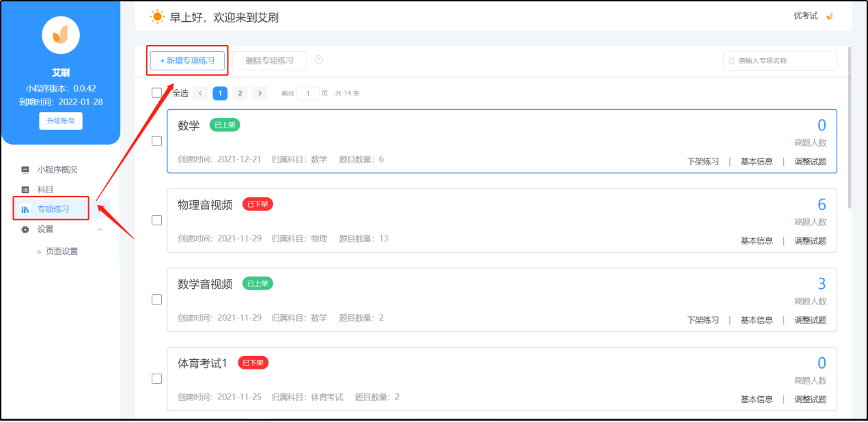The height and width of the screenshot is (422, 868).
Task: Click 下架练习 for 数学
Action: click(x=703, y=162)
